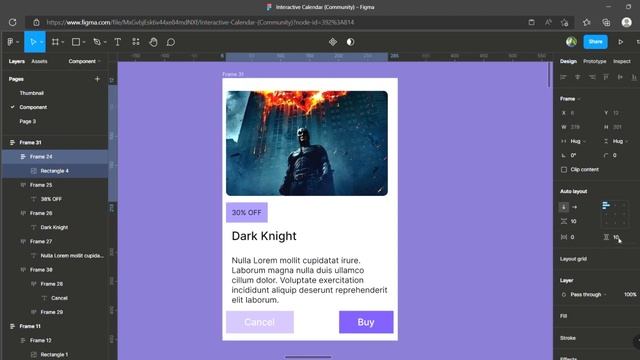The height and width of the screenshot is (360, 640).
Task: Set auto layout direction to vertical
Action: [x=564, y=207]
